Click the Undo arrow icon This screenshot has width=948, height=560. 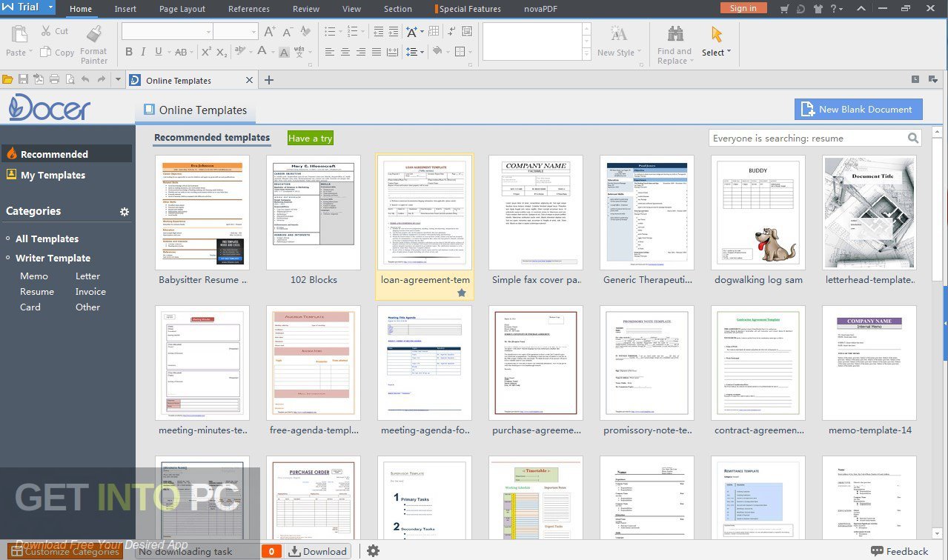(x=85, y=80)
